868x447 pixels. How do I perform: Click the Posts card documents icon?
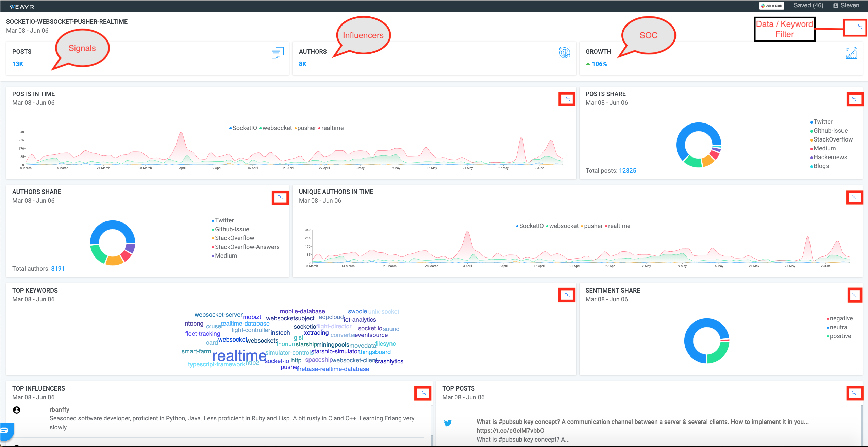[278, 53]
